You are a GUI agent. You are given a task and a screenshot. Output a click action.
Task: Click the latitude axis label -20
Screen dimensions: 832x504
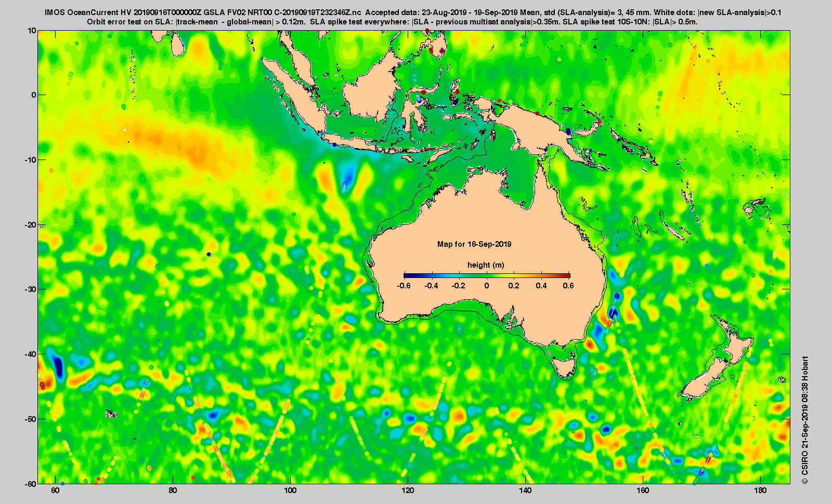31,224
